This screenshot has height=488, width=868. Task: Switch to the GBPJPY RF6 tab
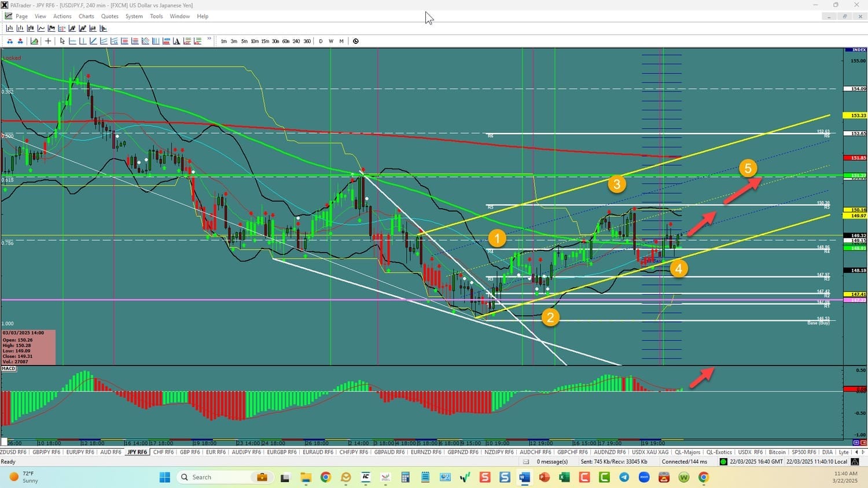[46, 452]
